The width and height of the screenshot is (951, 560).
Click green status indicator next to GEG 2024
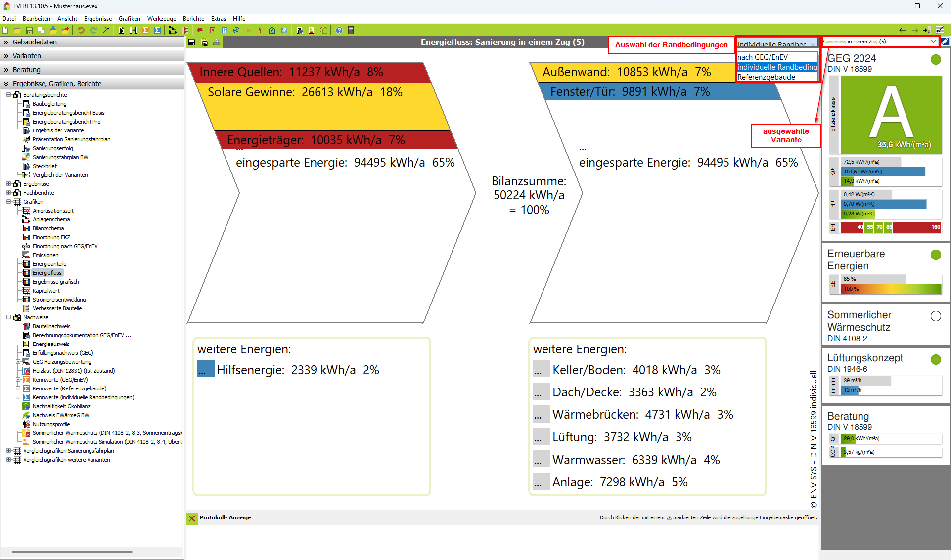(x=935, y=60)
